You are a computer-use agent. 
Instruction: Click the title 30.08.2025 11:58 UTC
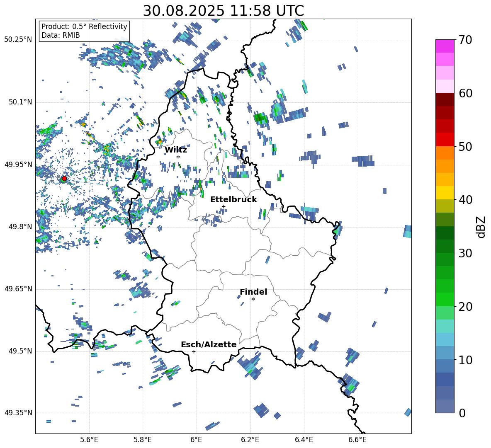pos(223,11)
